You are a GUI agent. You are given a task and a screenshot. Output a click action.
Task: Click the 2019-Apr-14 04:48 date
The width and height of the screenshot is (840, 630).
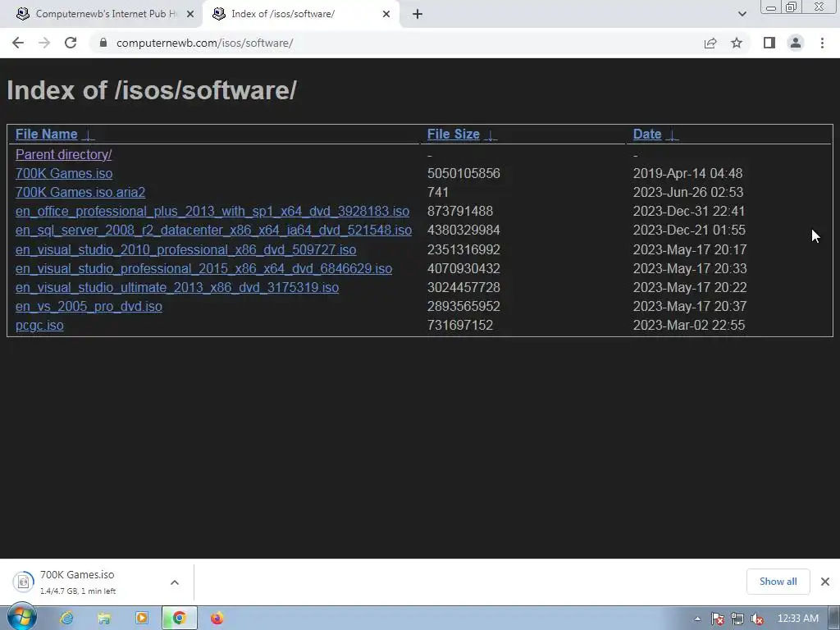[688, 174]
